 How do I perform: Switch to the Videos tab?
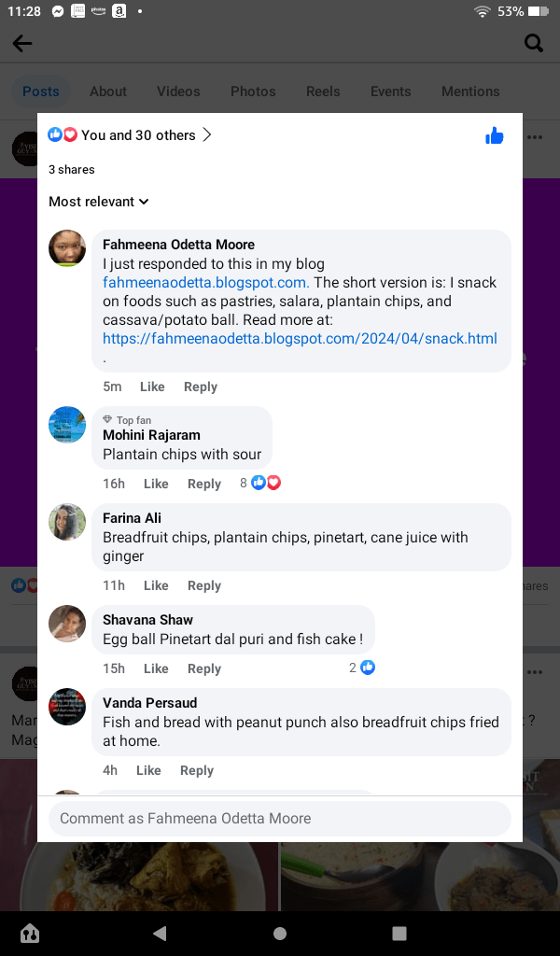coord(178,91)
